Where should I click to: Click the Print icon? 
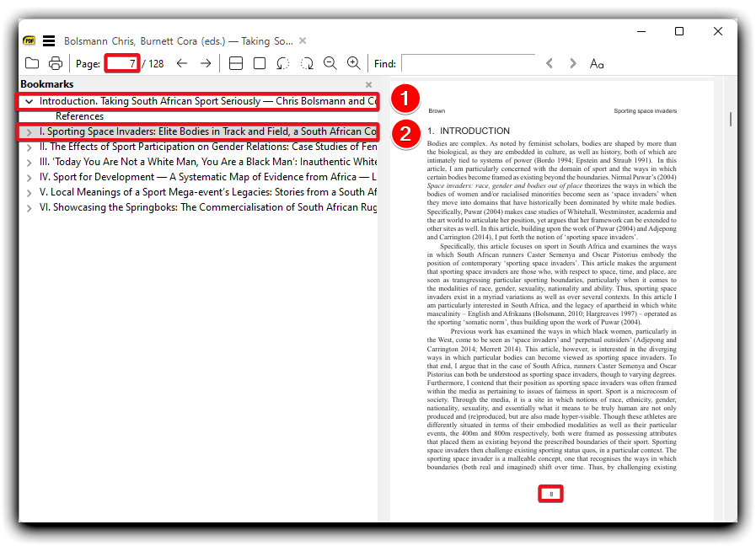(x=56, y=62)
